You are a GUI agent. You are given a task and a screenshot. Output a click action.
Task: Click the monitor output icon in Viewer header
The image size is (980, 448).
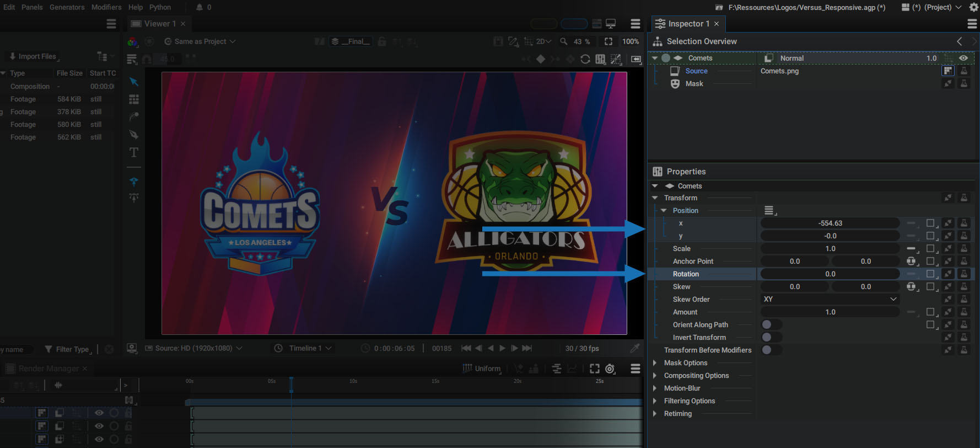tap(611, 24)
